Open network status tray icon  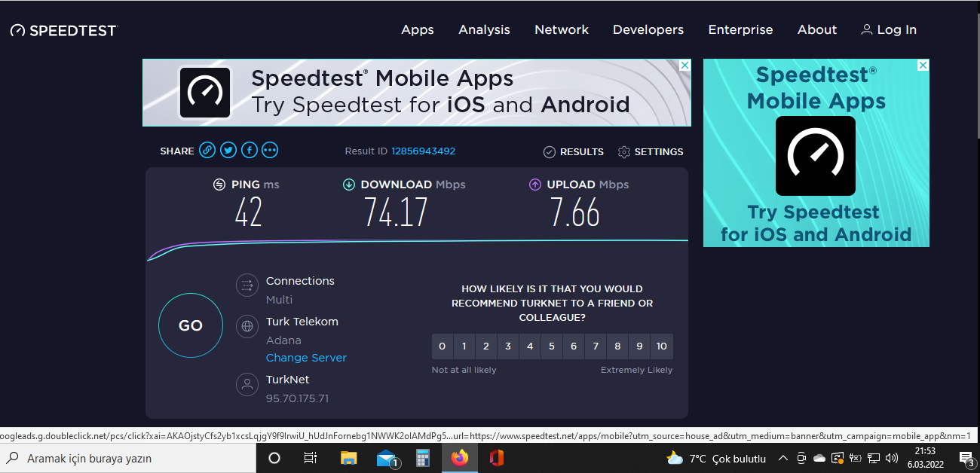874,458
